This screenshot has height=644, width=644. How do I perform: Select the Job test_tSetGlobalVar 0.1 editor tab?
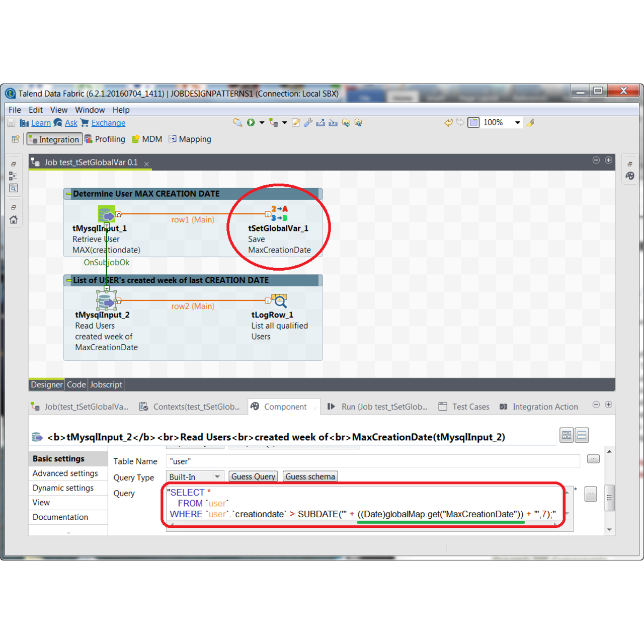click(x=91, y=163)
